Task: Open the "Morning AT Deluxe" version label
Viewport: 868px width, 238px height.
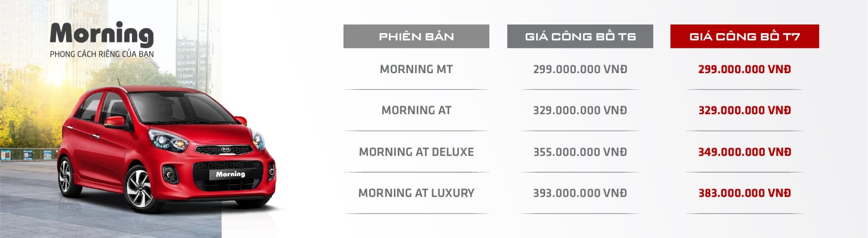Action: (x=416, y=152)
